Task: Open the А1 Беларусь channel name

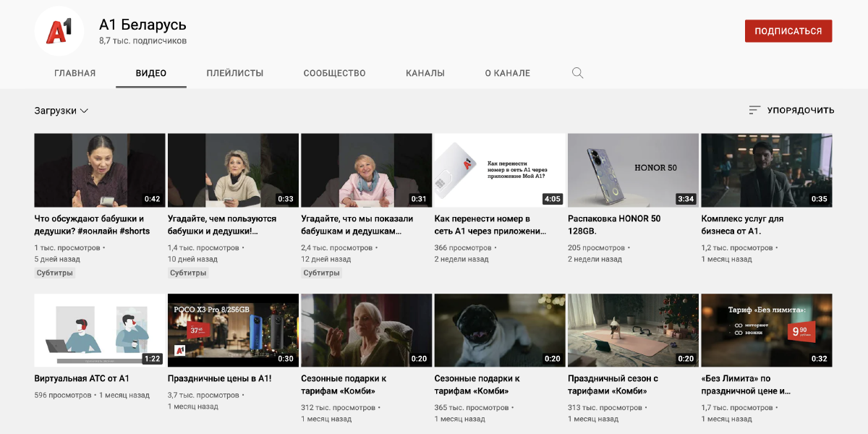Action: click(x=142, y=24)
